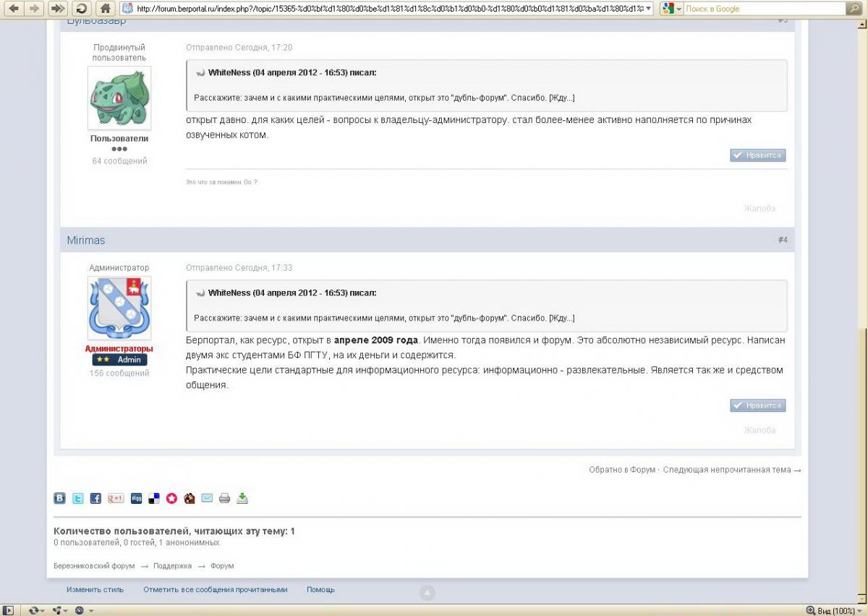This screenshot has height=616, width=868.
Task: Open the zoom level Вид (100%) dropdown
Action: 859,611
